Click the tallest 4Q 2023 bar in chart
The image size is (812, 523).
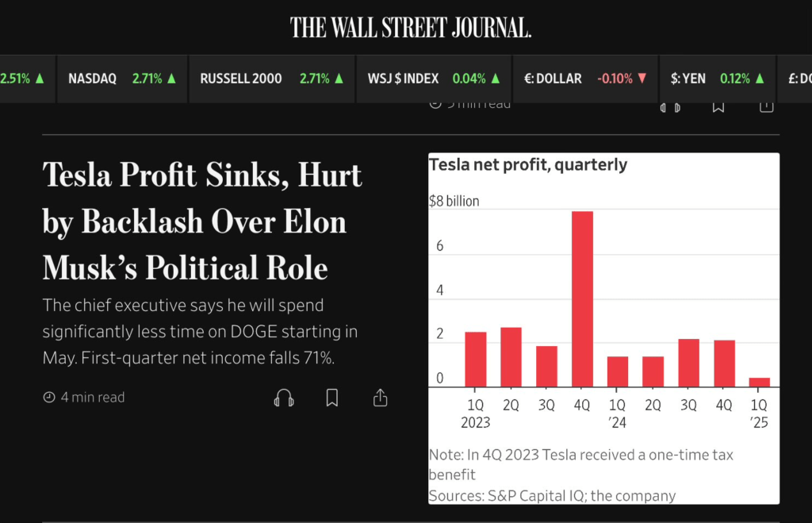tap(582, 298)
